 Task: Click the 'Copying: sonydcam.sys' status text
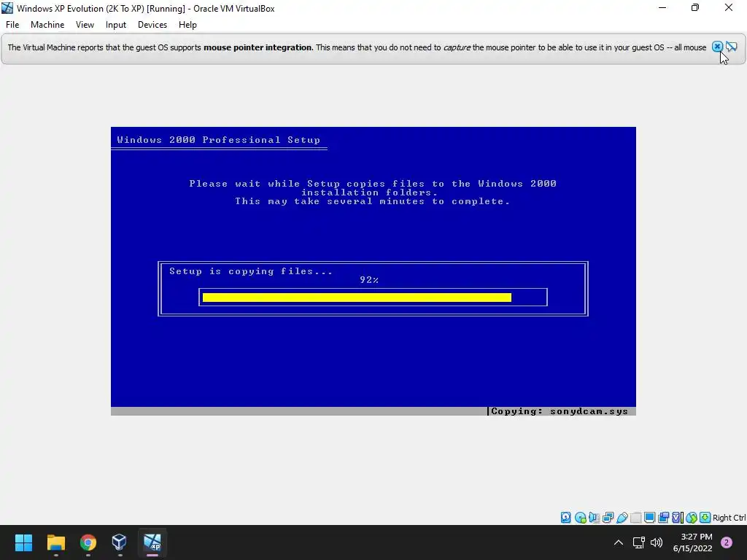(x=560, y=411)
